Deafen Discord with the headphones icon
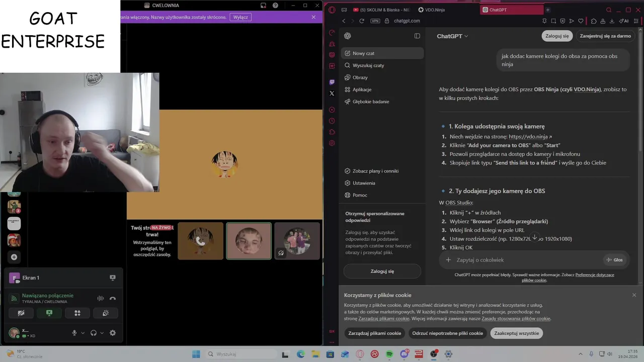Viewport: 644px width, 362px height. 94,333
